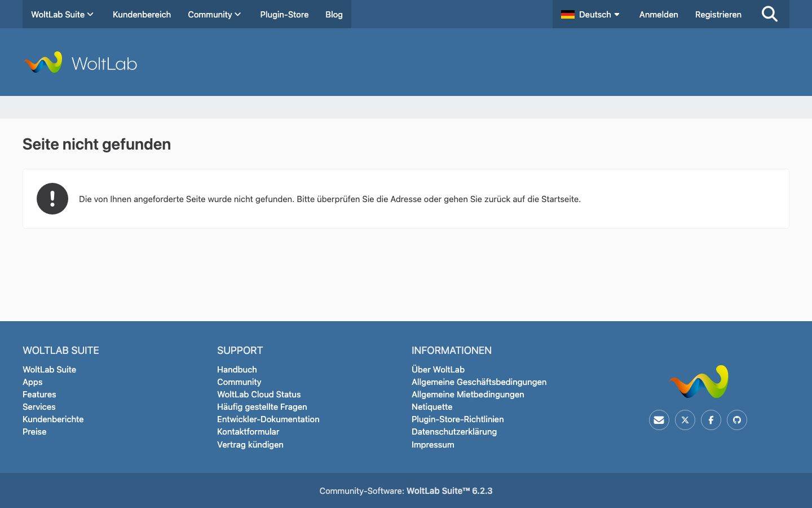
Task: Open the Kontaktformular link
Action: click(248, 432)
